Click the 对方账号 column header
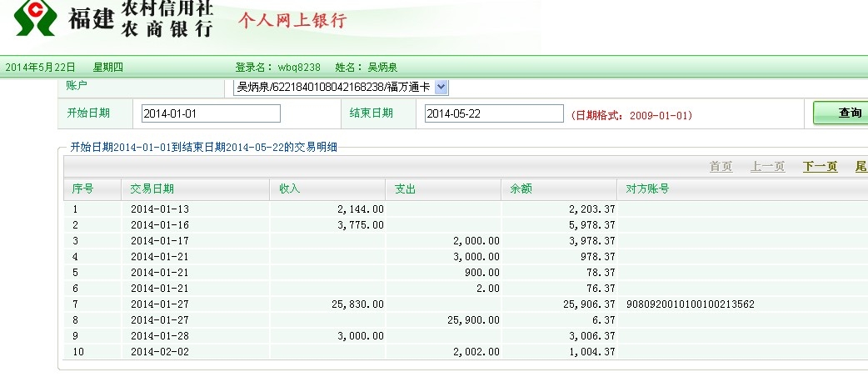Screen dimensions: 868x377 [x=648, y=189]
